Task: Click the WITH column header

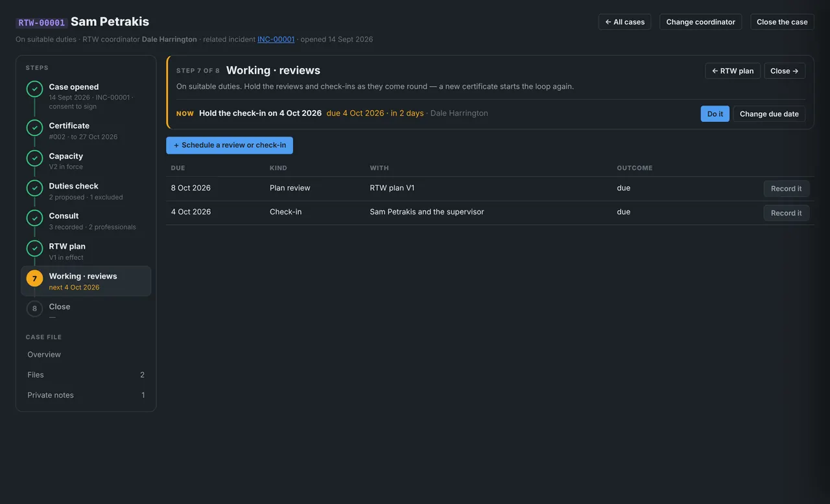Action: pos(379,168)
